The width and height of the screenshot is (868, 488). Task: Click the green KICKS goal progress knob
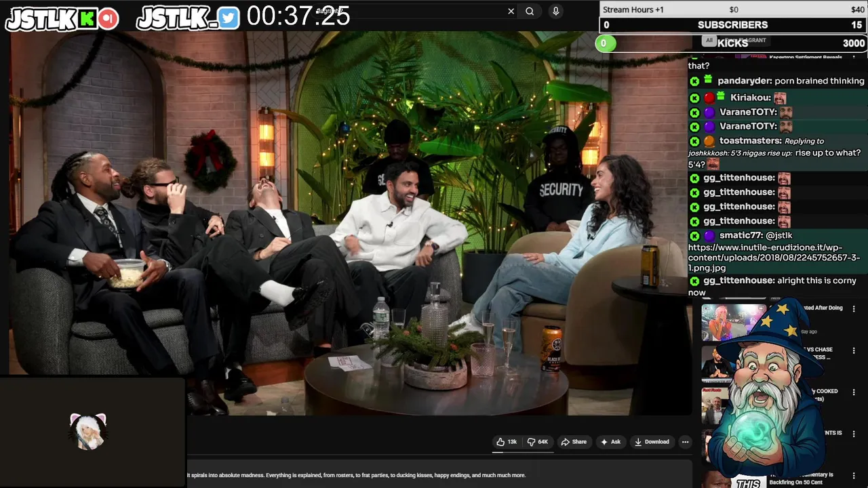click(605, 43)
